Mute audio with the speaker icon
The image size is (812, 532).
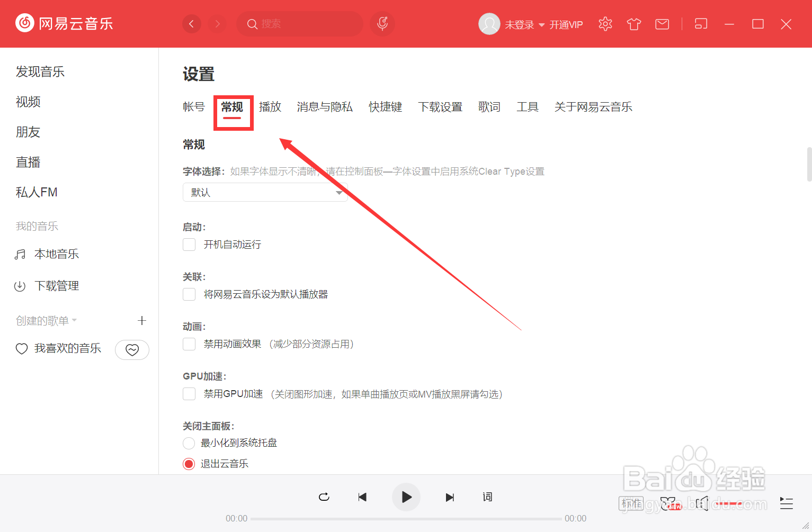702,503
